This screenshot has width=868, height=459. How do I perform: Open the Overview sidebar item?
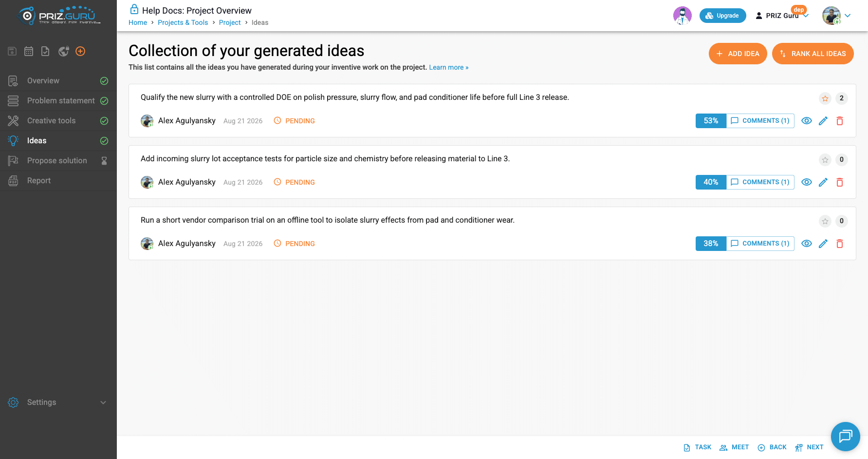(x=58, y=81)
